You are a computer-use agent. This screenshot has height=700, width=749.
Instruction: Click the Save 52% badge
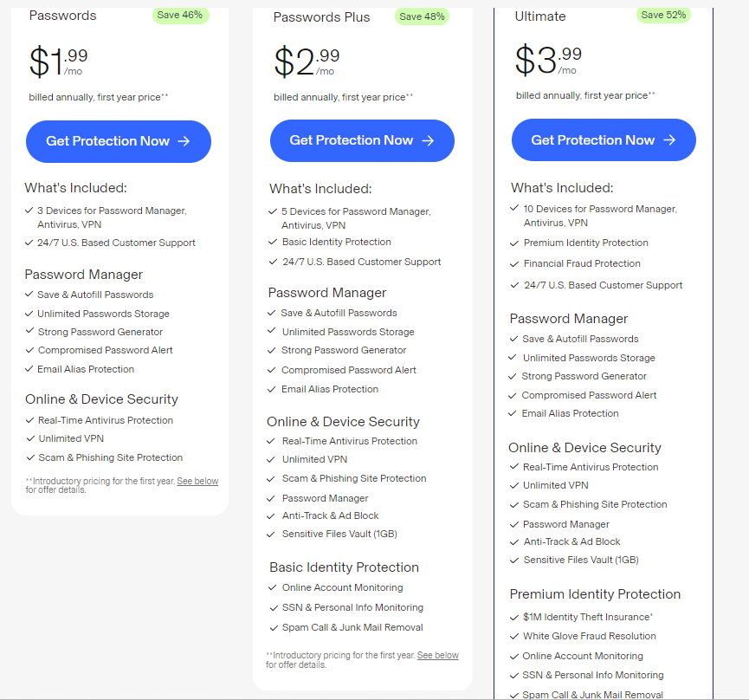663,15
